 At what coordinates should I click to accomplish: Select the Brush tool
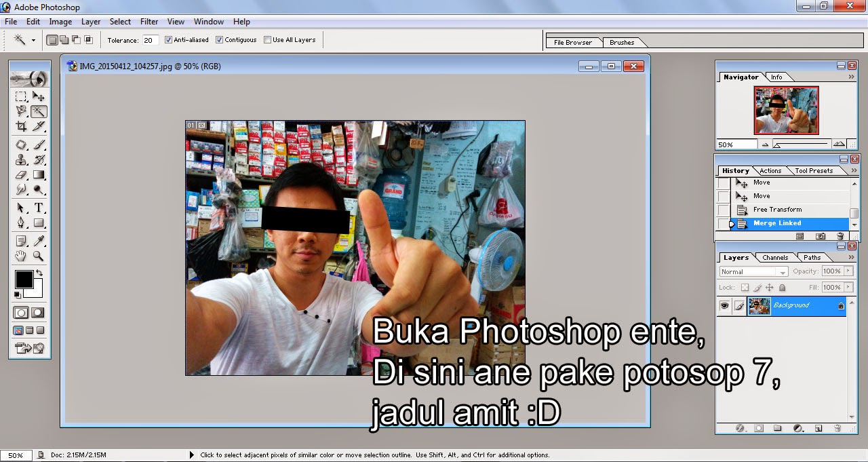(39, 145)
